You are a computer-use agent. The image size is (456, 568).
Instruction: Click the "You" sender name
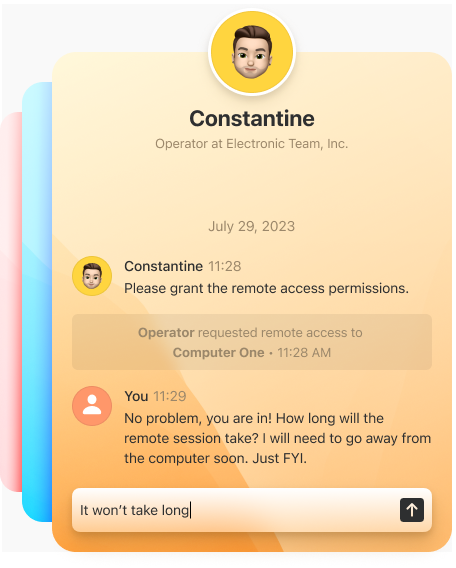click(x=136, y=396)
